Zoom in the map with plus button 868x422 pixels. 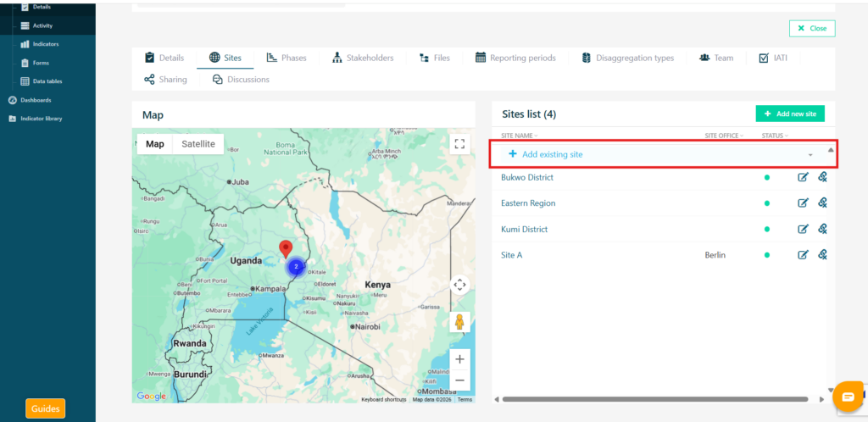point(459,359)
